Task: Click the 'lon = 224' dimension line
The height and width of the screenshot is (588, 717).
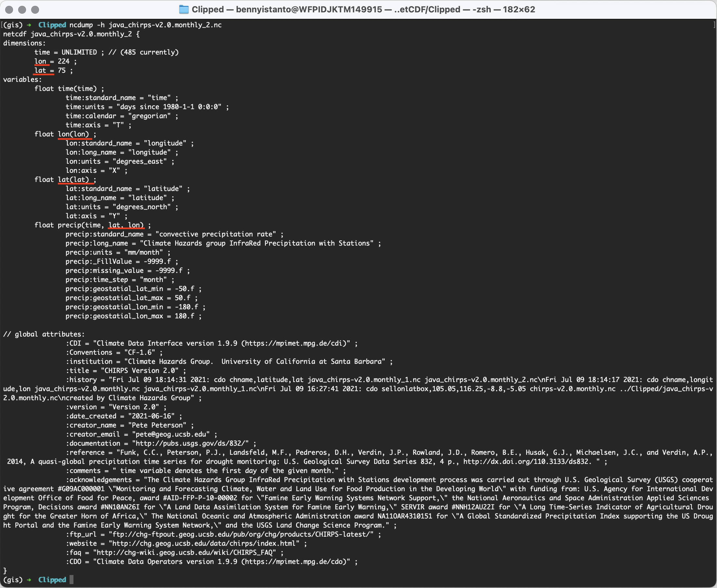Action: click(56, 61)
